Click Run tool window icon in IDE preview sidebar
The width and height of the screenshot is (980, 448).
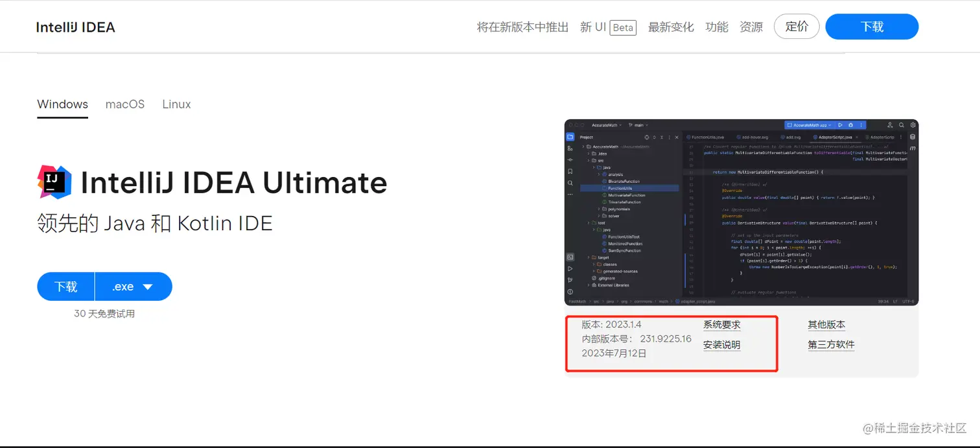(570, 268)
